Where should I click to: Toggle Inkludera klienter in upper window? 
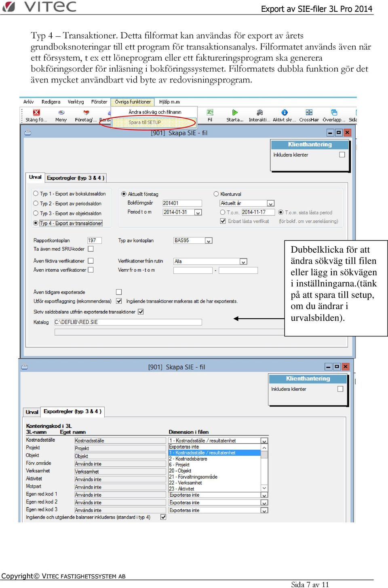[x=342, y=154]
